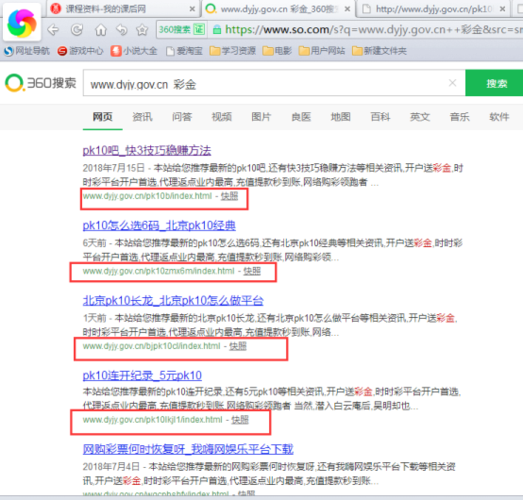Open 快照 for pk10zmx6m/index.html result

pos(252,271)
